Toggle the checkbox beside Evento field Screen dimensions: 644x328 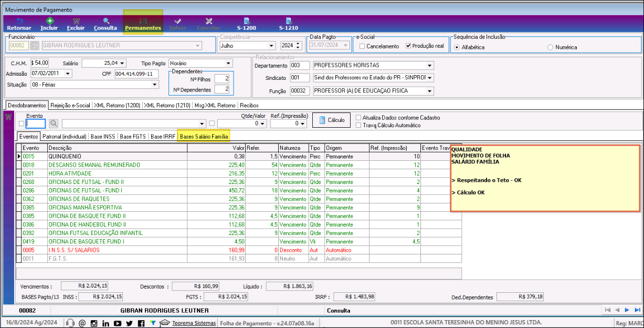click(x=22, y=124)
